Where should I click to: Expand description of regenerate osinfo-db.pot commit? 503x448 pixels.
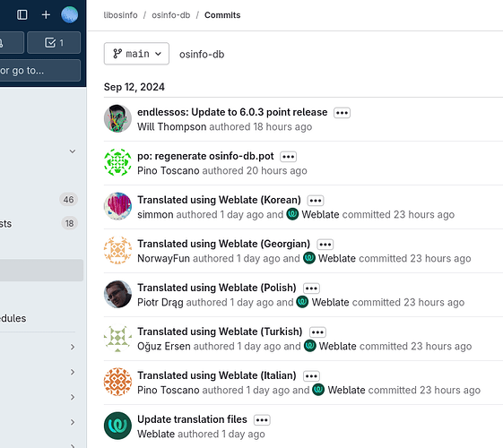pos(289,157)
